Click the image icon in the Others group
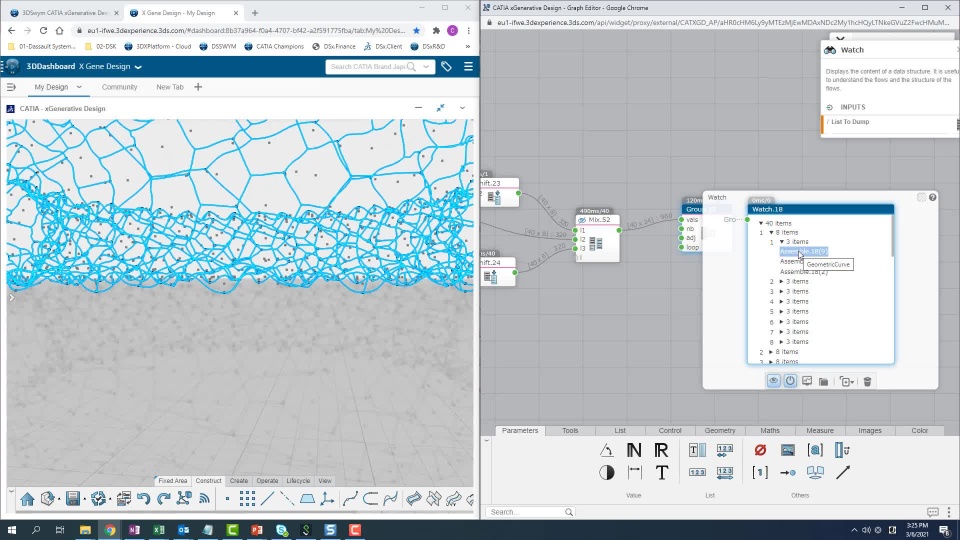 pyautogui.click(x=787, y=450)
